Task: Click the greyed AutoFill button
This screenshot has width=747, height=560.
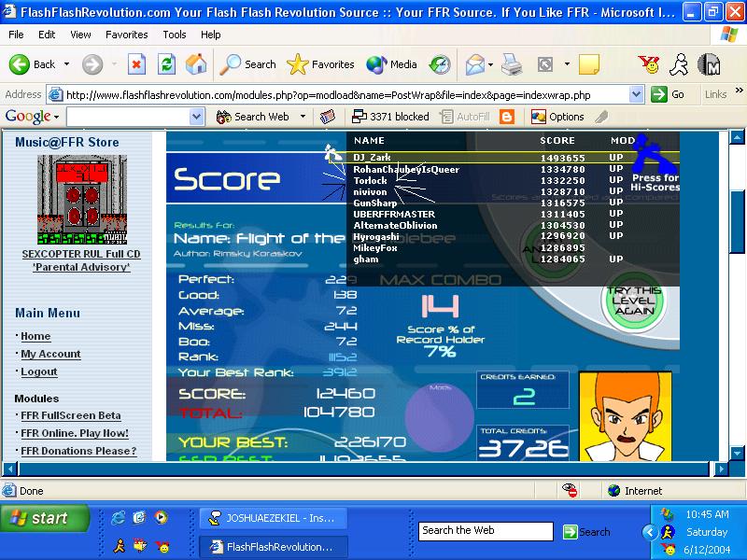Action: tap(464, 117)
